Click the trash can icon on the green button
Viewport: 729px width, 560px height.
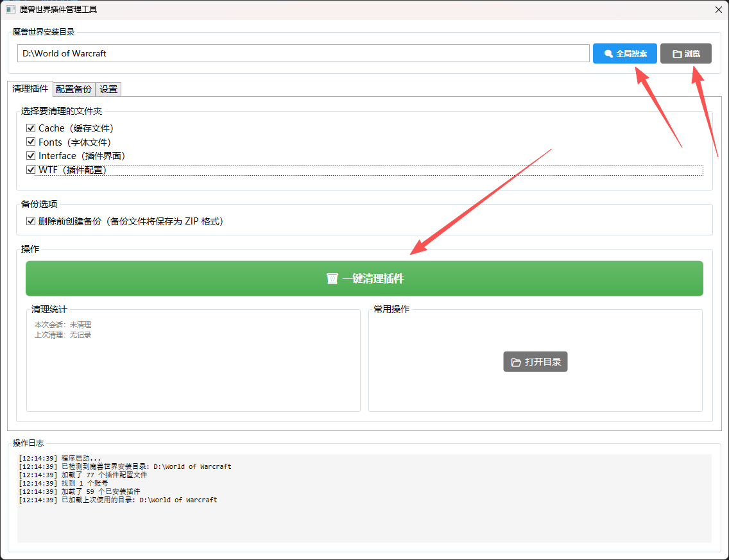332,279
